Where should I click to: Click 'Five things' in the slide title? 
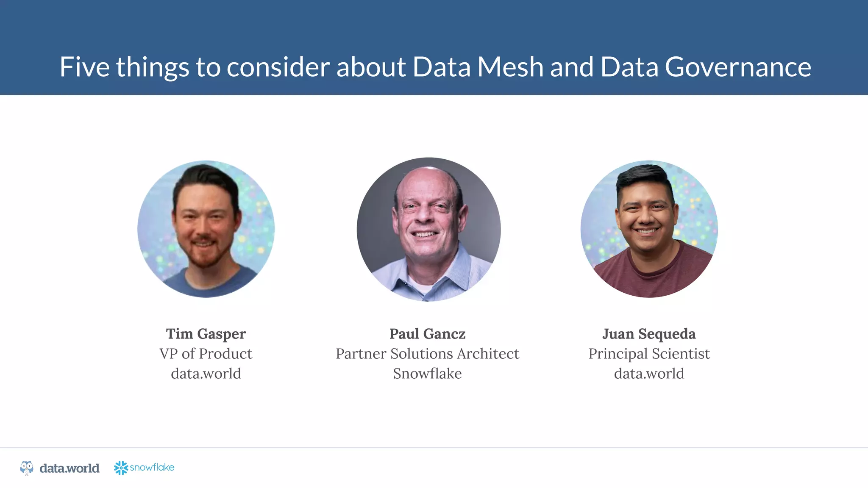(x=124, y=67)
